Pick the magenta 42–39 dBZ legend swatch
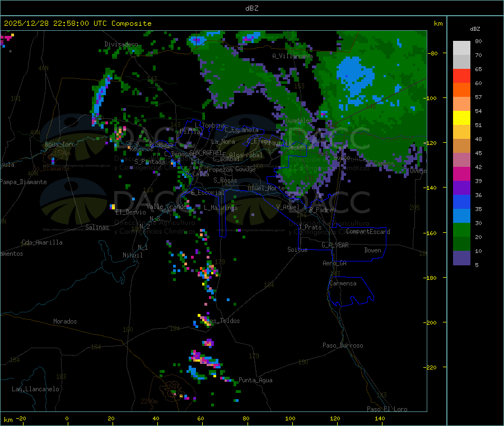504x426 pixels. [461, 174]
